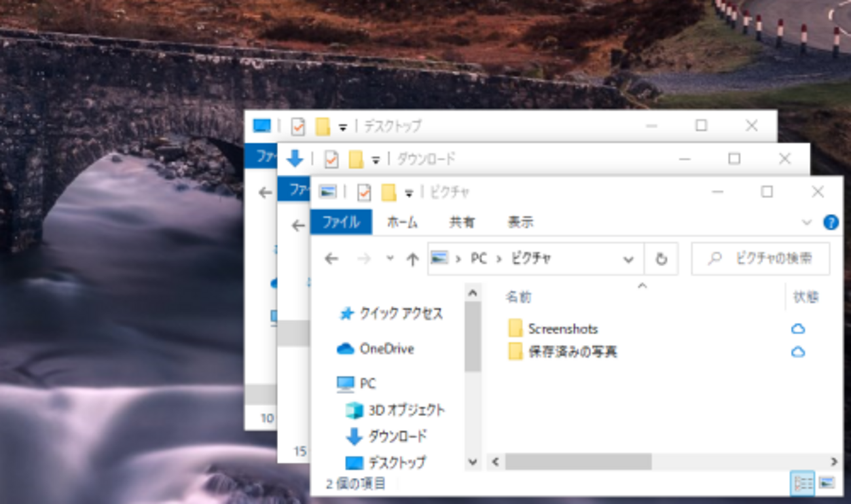Click the navigation pane scroll down arrow
The height and width of the screenshot is (504, 851).
click(473, 461)
